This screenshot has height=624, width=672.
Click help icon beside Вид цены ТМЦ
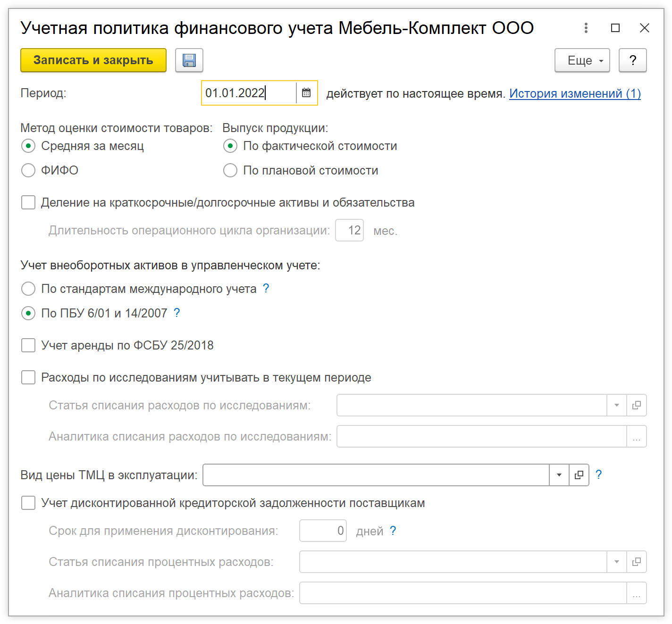[x=599, y=474]
